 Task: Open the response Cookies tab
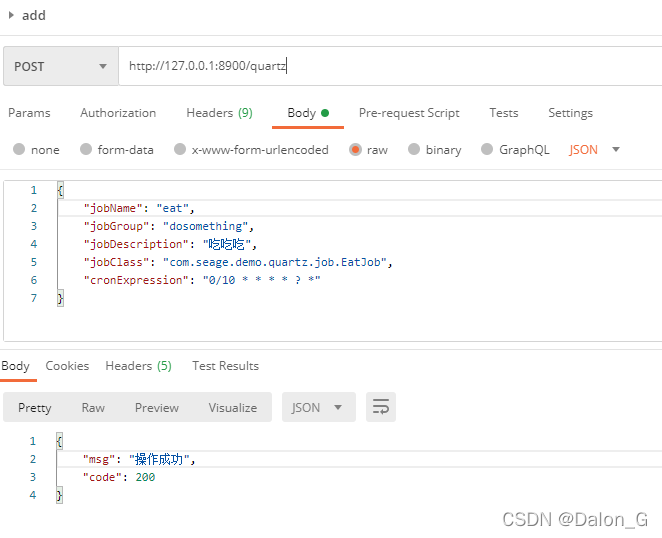click(x=67, y=366)
